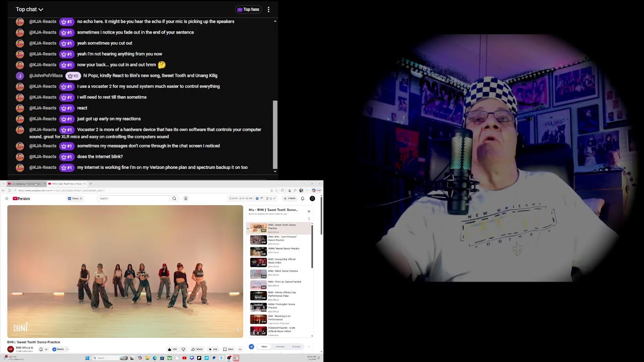Open the Mix playlist more options
Screen dimensions: 644x362
309,219
